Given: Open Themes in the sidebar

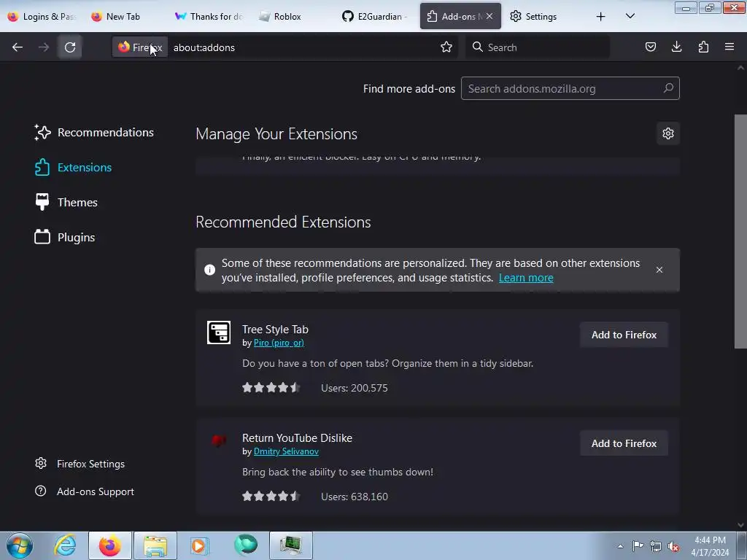Looking at the screenshot, I should [x=66, y=203].
